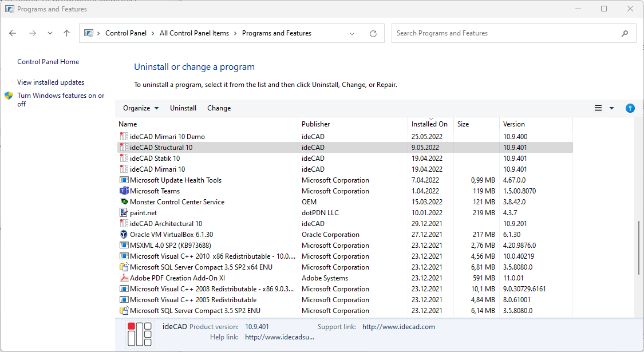
Task: Expand the view options dropdown arrow
Action: pos(611,108)
